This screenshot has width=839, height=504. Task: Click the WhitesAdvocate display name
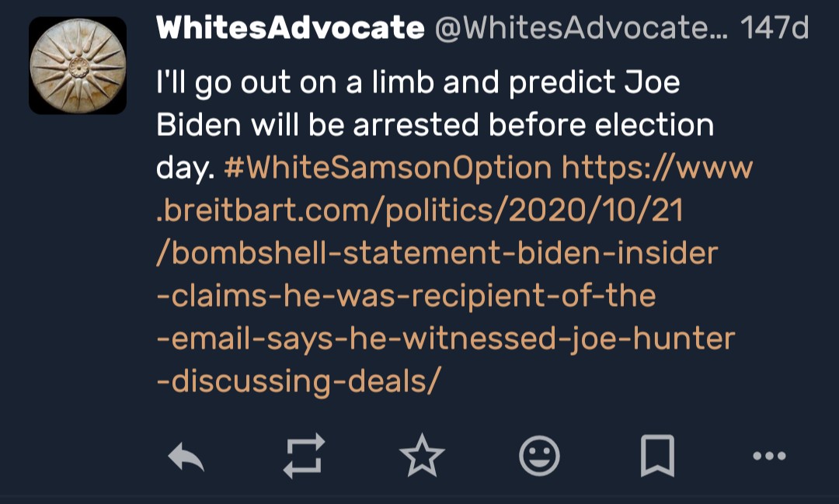tap(290, 30)
